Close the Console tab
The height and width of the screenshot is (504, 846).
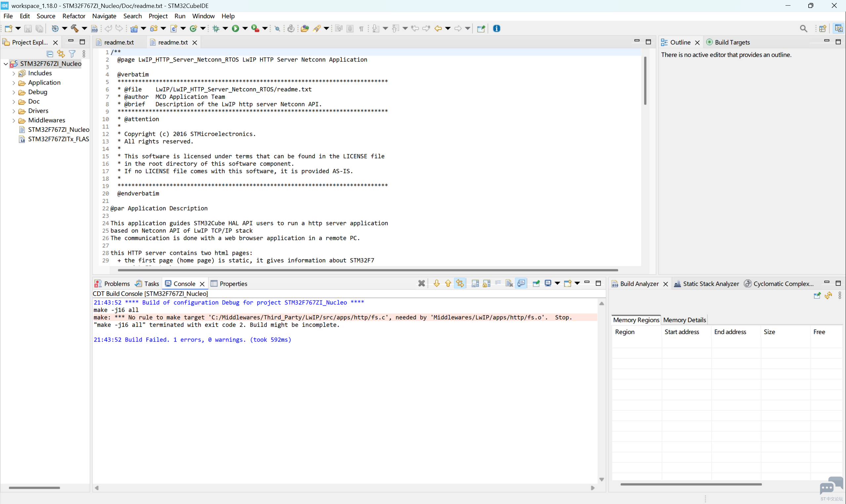coord(202,284)
